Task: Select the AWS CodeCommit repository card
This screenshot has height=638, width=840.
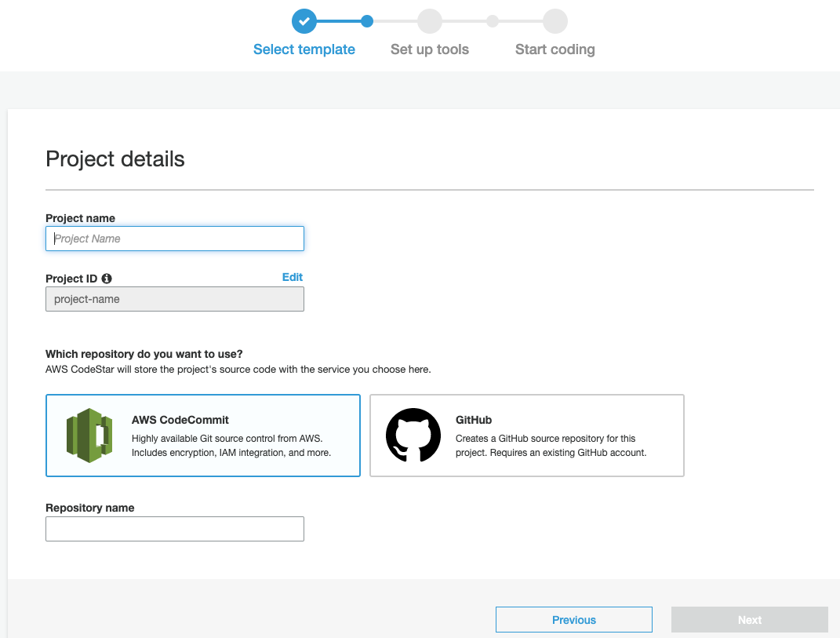Action: tap(203, 436)
